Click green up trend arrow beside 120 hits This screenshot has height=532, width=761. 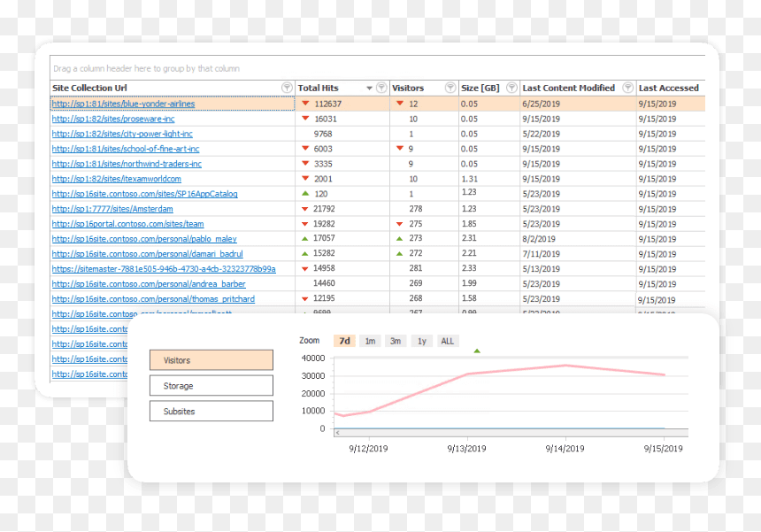[x=305, y=194]
